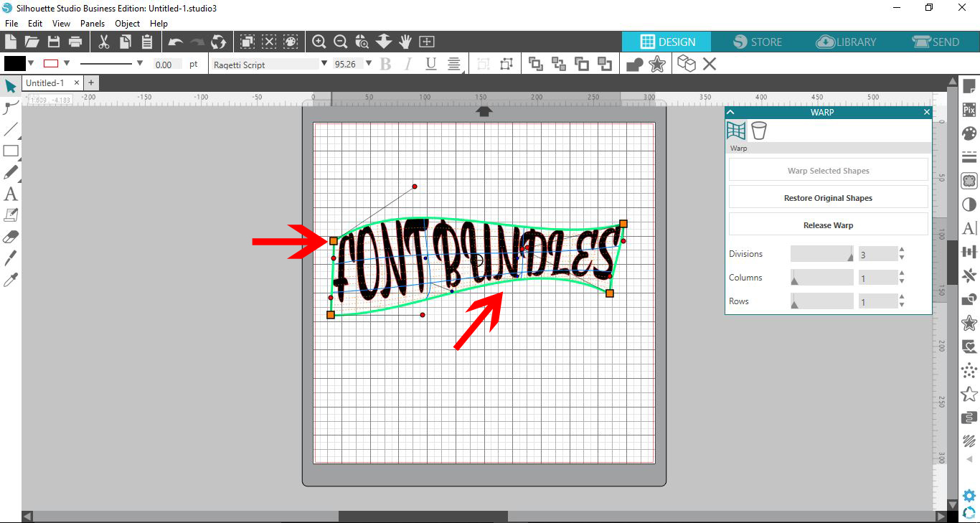Screen dimensions: 980x523
Task: Select the Text tool
Action: 11,194
